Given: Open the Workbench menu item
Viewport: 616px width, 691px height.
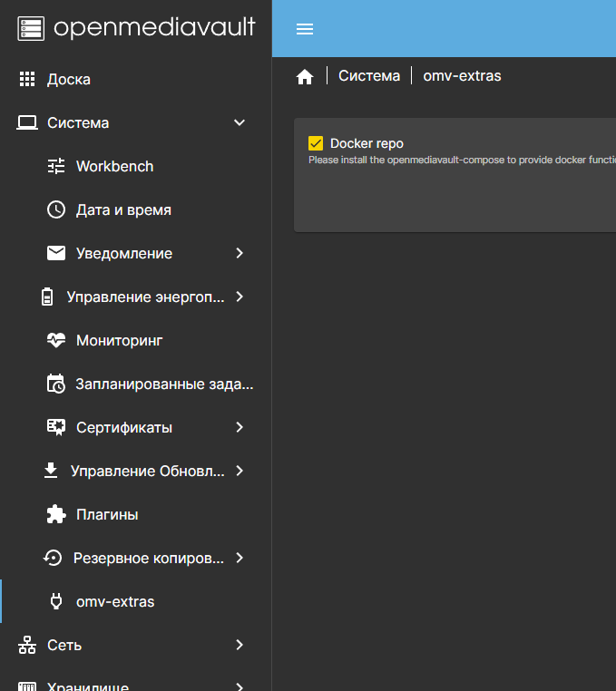Looking at the screenshot, I should click(136, 167).
